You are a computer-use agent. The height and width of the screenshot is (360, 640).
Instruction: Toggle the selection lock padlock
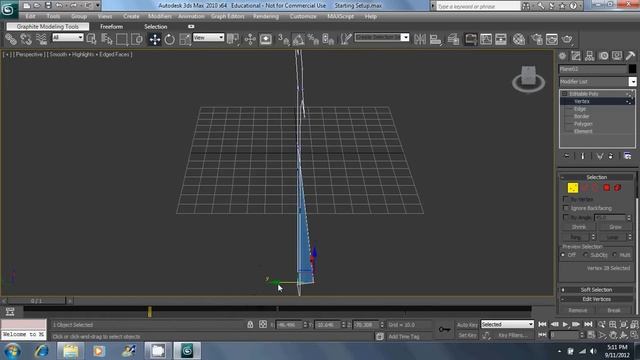pos(250,324)
